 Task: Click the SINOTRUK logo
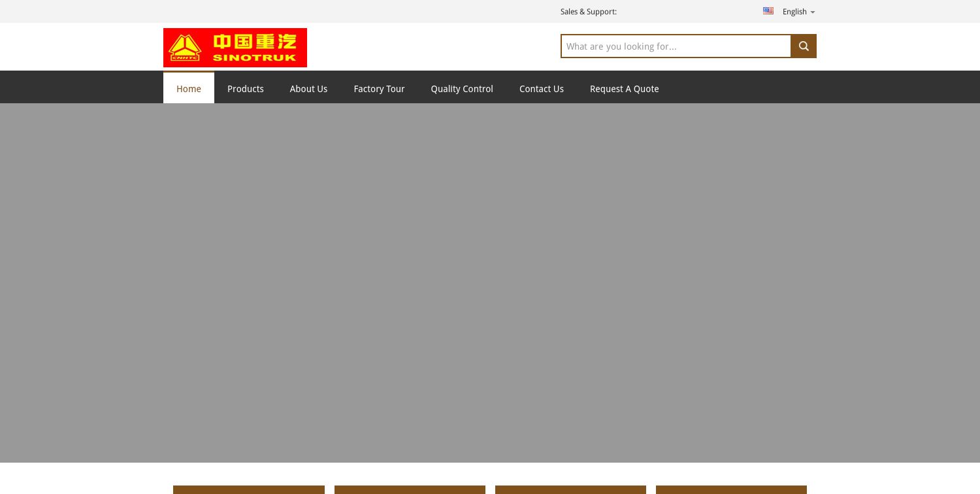235,47
